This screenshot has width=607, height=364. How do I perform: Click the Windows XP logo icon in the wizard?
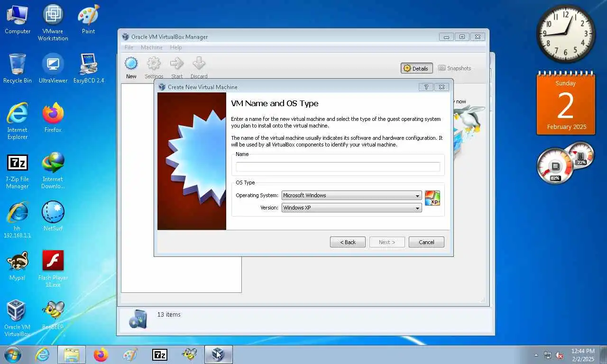coord(432,198)
